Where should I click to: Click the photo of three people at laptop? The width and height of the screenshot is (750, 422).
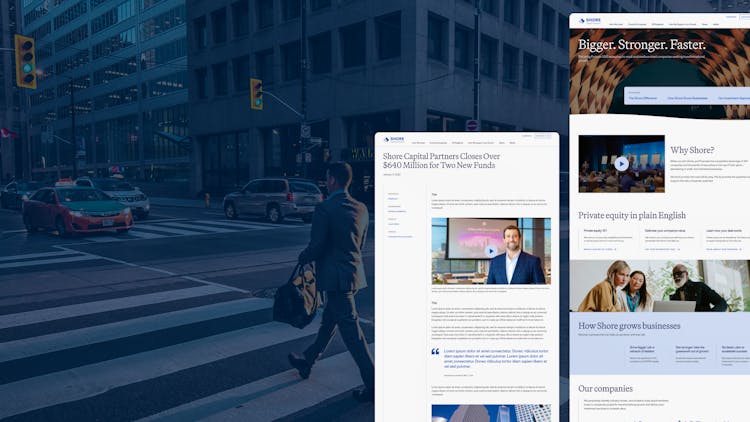pyautogui.click(x=660, y=286)
